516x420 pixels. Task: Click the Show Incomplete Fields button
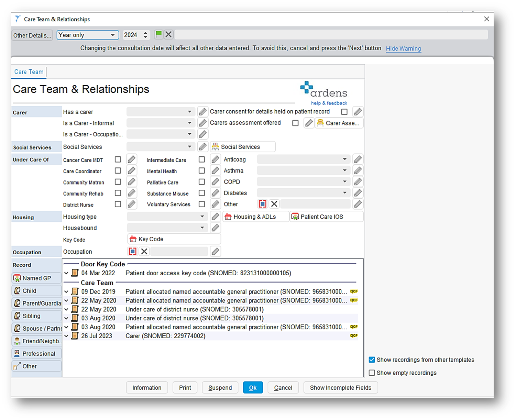point(341,388)
